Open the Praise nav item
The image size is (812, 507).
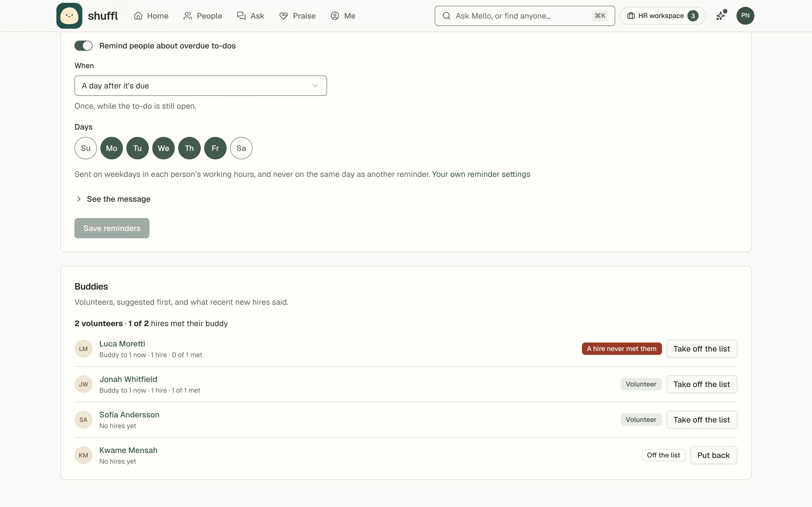coord(297,16)
